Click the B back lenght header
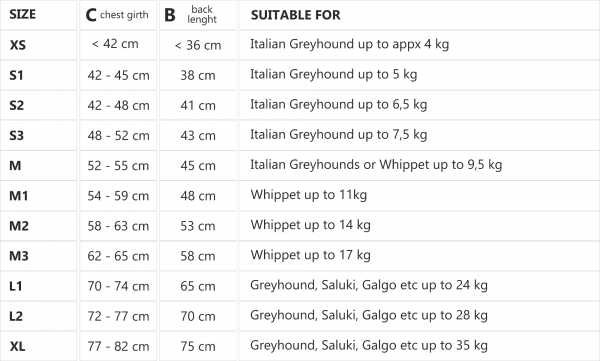Screen dimensions: 600x361 click(191, 15)
